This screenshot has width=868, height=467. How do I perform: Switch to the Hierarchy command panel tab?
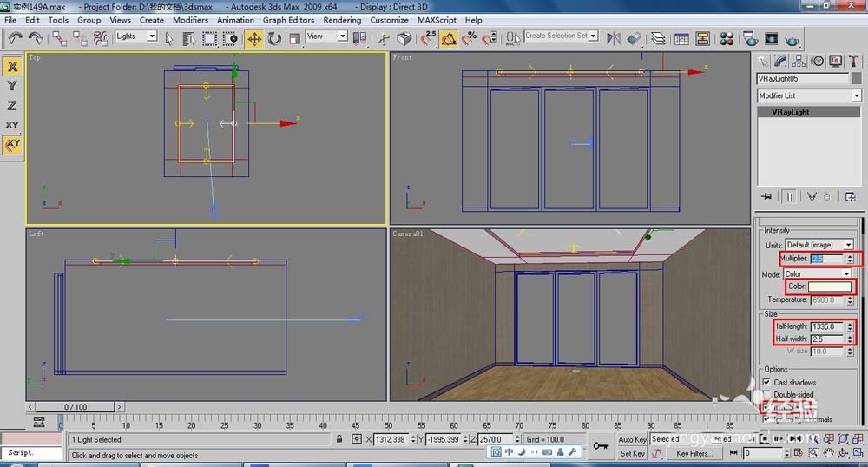coord(799,61)
